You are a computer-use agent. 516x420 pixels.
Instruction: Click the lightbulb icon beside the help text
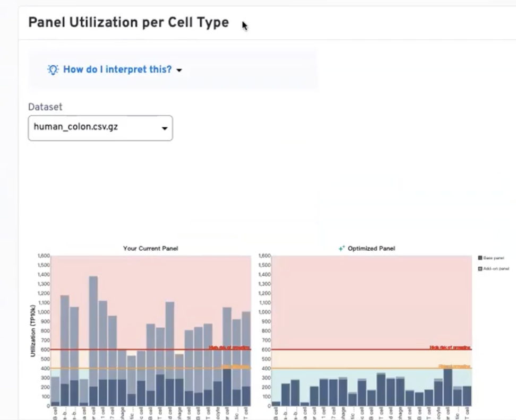point(53,69)
